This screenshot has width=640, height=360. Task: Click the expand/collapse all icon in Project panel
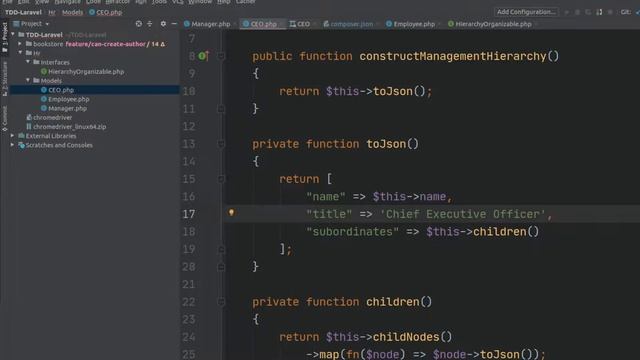(x=149, y=24)
